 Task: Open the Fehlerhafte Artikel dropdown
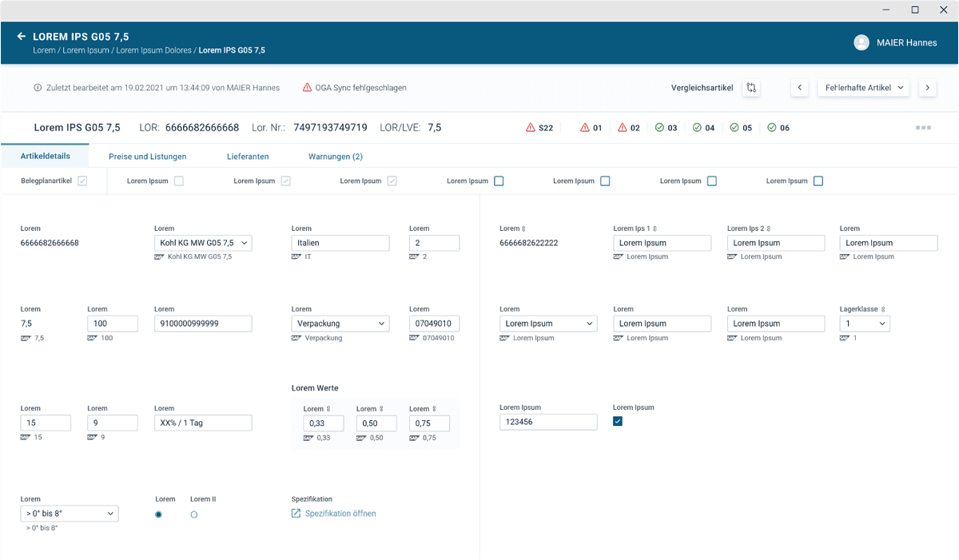coord(863,88)
